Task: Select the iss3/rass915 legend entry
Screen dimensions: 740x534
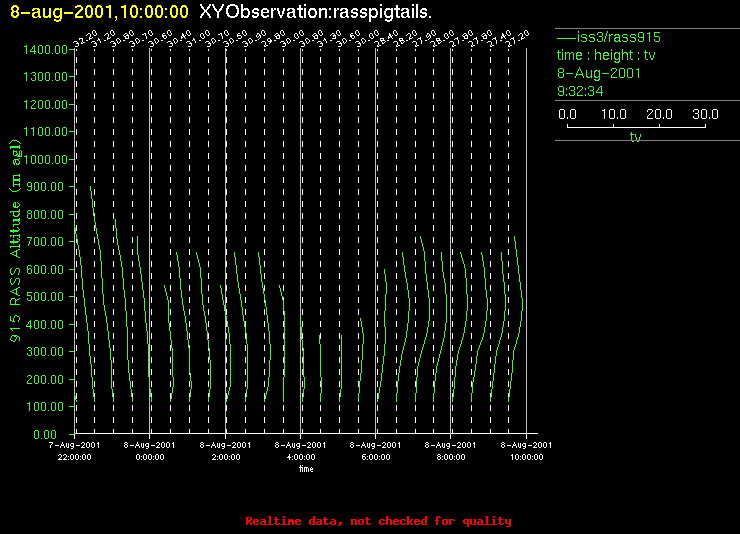Action: [x=609, y=37]
